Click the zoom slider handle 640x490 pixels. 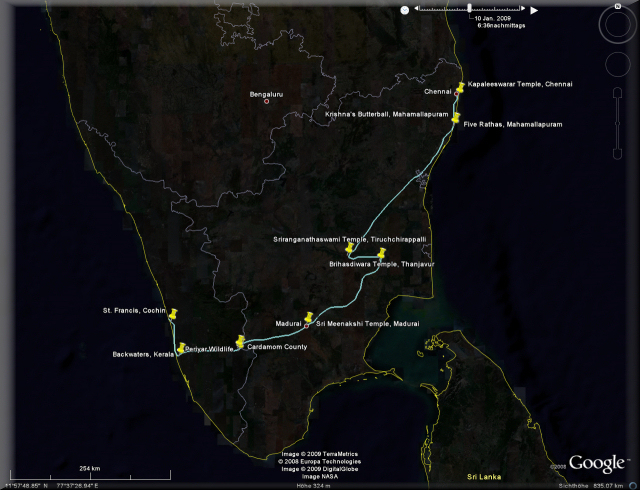tap(618, 123)
